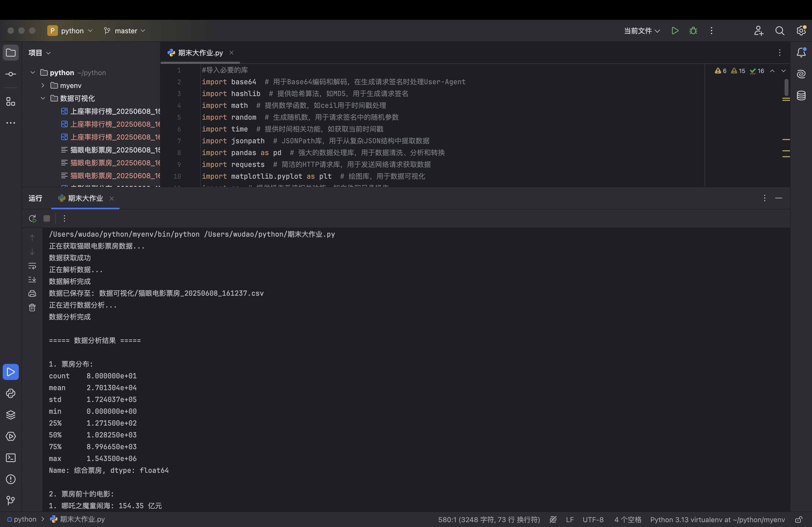Expand the myenv folder
Image resolution: width=812 pixels, height=527 pixels.
point(43,86)
